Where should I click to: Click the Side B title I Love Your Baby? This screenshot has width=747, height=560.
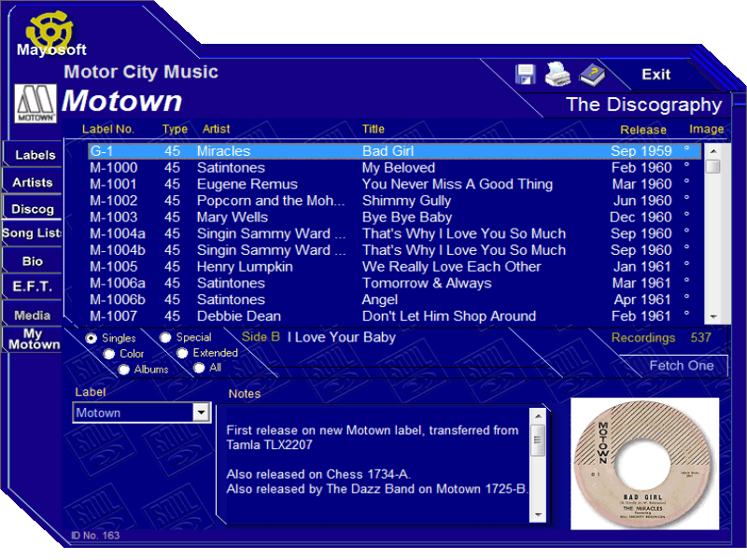pyautogui.click(x=341, y=337)
